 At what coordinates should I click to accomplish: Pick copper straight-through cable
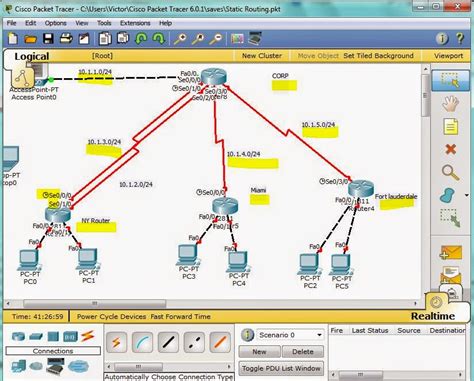pos(168,342)
